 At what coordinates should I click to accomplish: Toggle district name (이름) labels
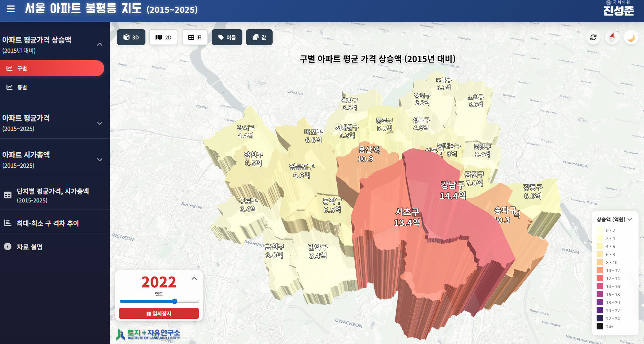click(227, 37)
